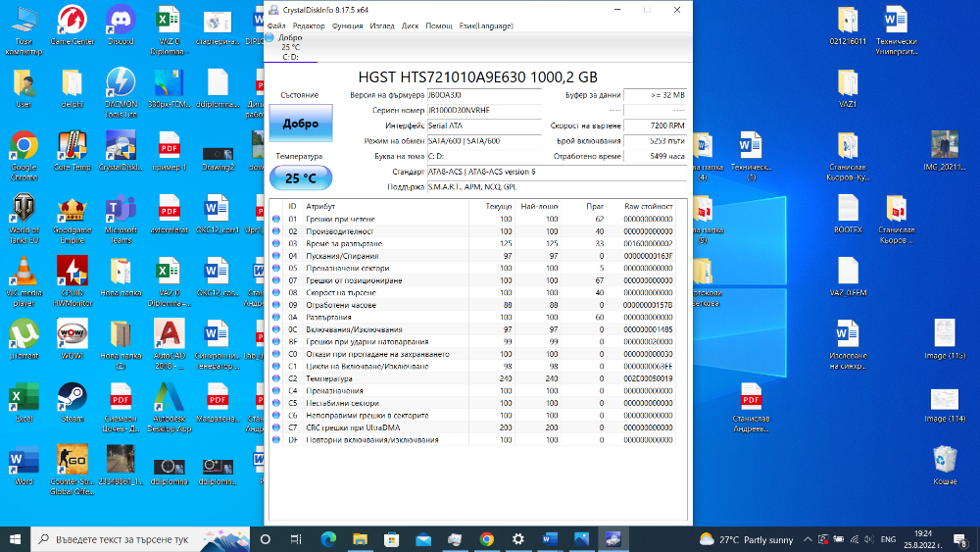Open the пример 1 PDF file
This screenshot has height=552, width=980.
pos(170,151)
